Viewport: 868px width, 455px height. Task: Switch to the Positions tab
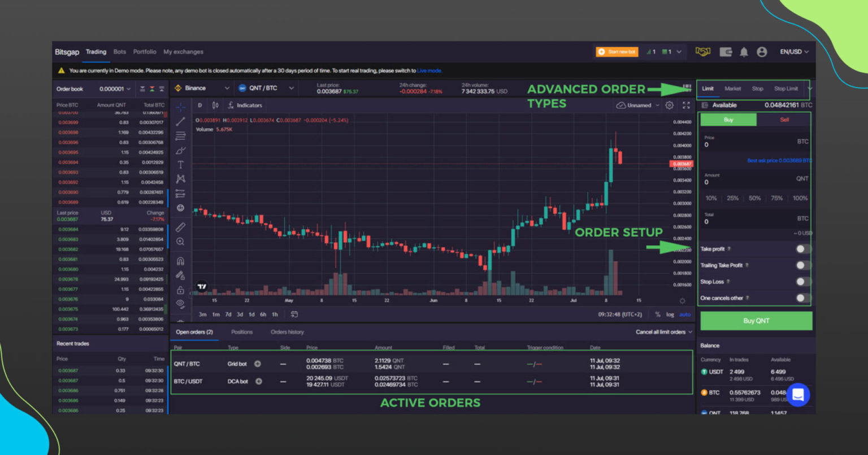[241, 332]
